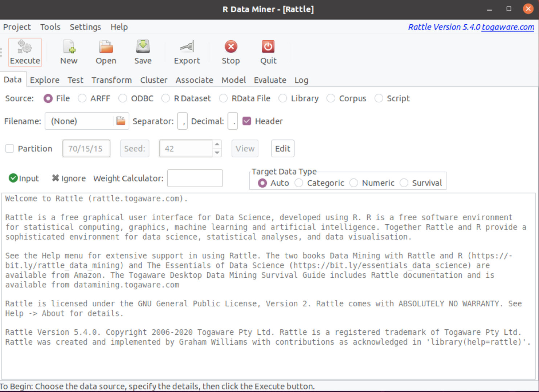Click the Export icon with the key symbol

click(x=187, y=52)
